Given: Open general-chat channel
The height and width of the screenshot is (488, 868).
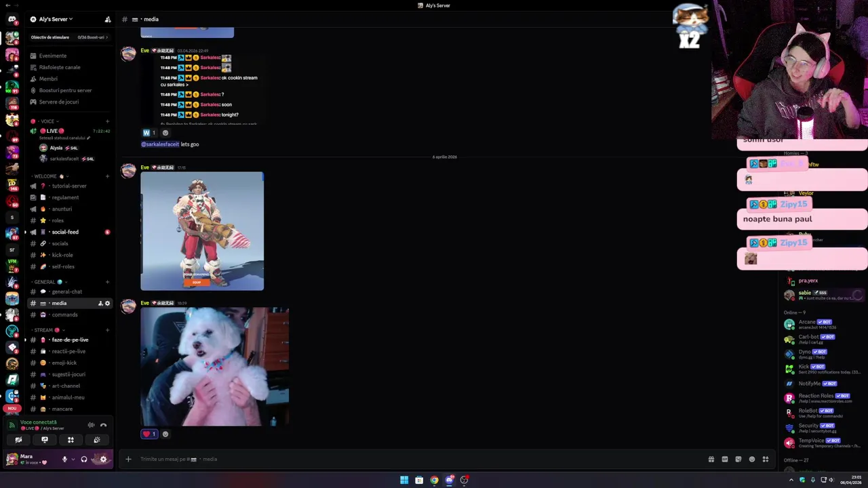Looking at the screenshot, I should click(x=67, y=291).
